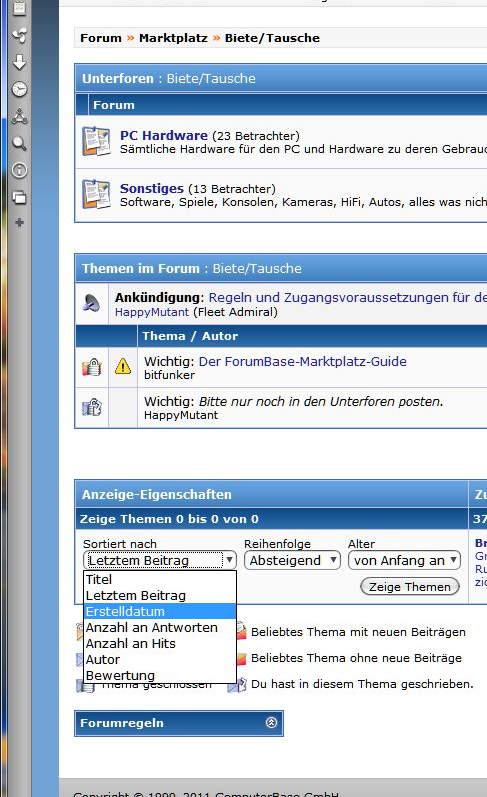Choose Erstelldatum from the sort list
Viewport: 487px width, 797px height.
160,611
